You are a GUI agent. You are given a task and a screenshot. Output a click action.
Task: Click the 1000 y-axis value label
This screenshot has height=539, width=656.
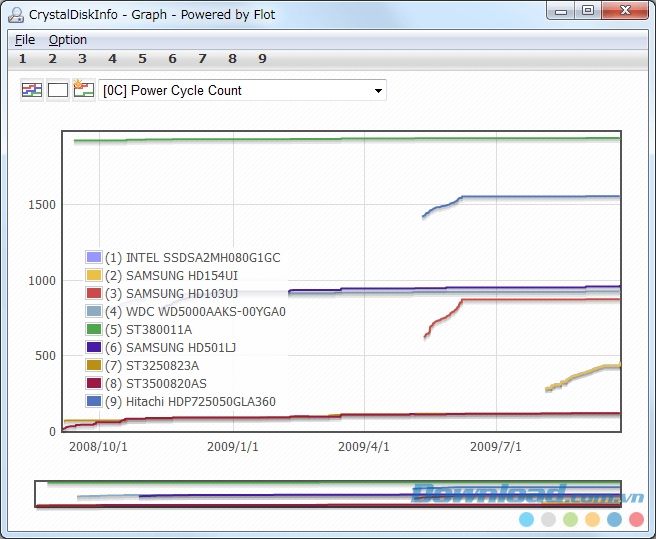point(42,280)
